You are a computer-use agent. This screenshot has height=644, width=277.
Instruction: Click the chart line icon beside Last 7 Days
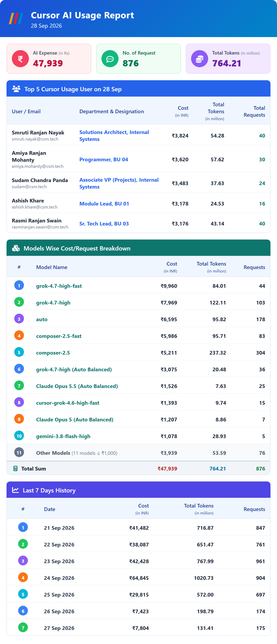point(15,490)
